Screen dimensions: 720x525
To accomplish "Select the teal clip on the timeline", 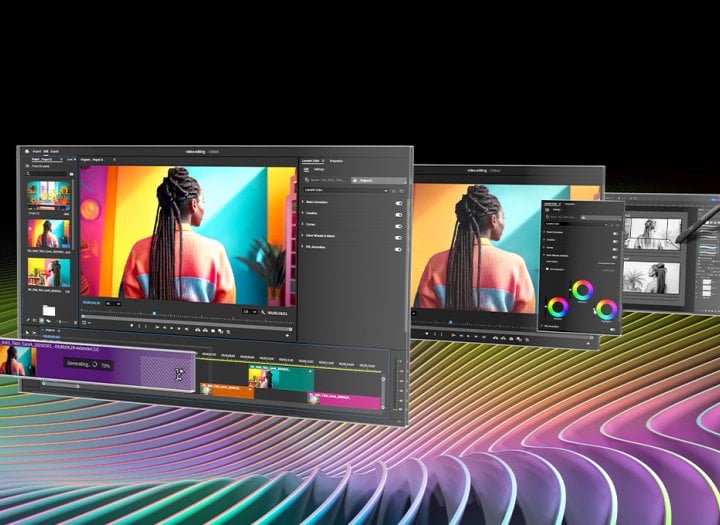I will tap(281, 378).
